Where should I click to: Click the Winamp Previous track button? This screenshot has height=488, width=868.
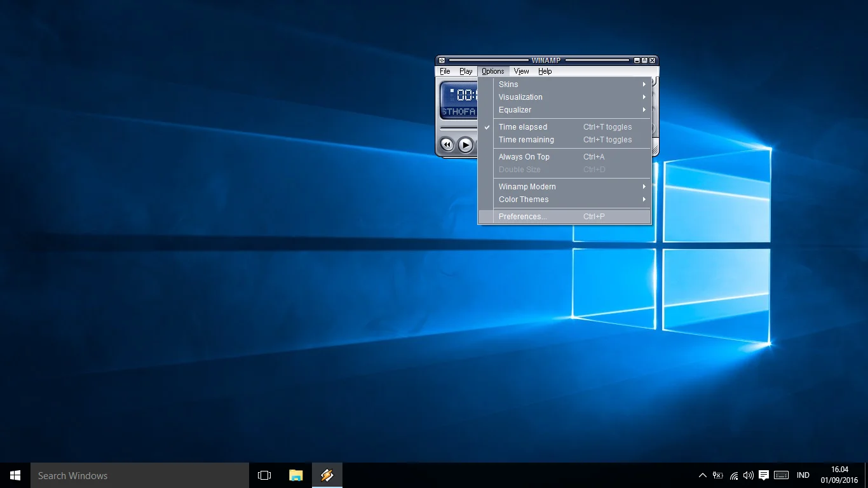(447, 145)
